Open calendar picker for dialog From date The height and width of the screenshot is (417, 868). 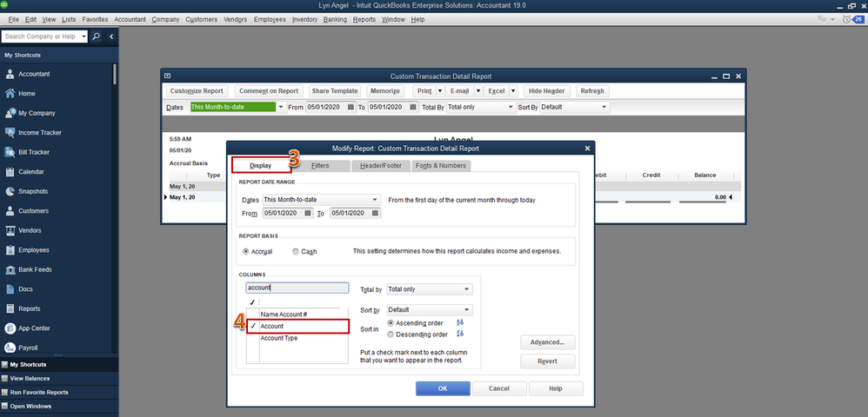coord(309,213)
